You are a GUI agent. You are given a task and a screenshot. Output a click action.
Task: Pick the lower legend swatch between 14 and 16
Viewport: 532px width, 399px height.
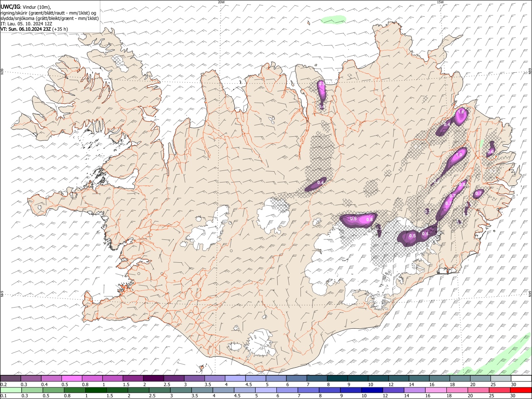click(x=414, y=390)
